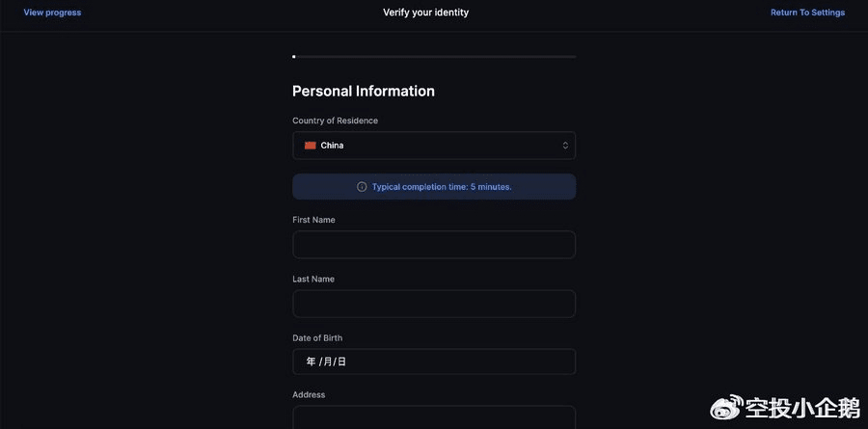Click the Weibo logo watermark icon
The width and height of the screenshot is (868, 429).
pyautogui.click(x=726, y=408)
